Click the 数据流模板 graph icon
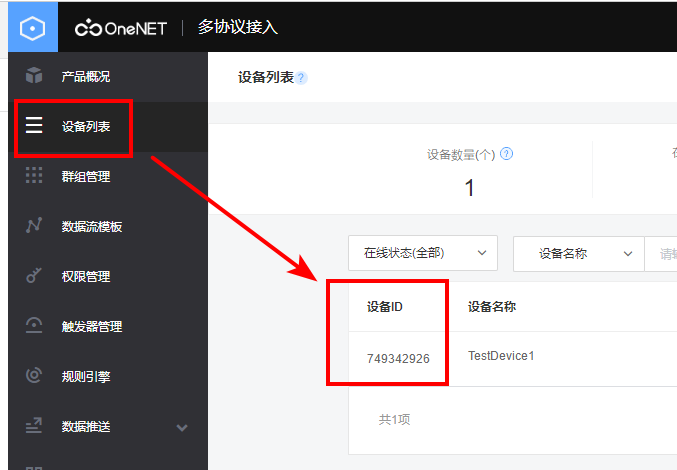 pos(34,225)
